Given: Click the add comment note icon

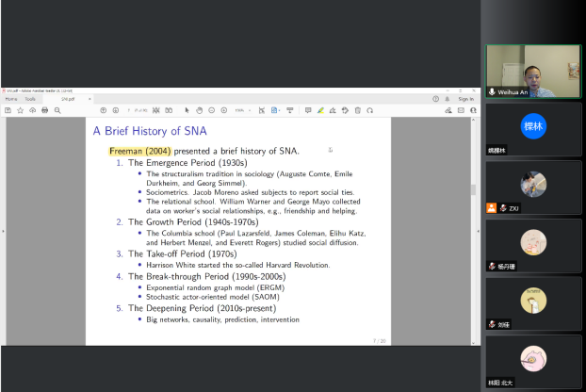Looking at the screenshot, I should [x=308, y=110].
